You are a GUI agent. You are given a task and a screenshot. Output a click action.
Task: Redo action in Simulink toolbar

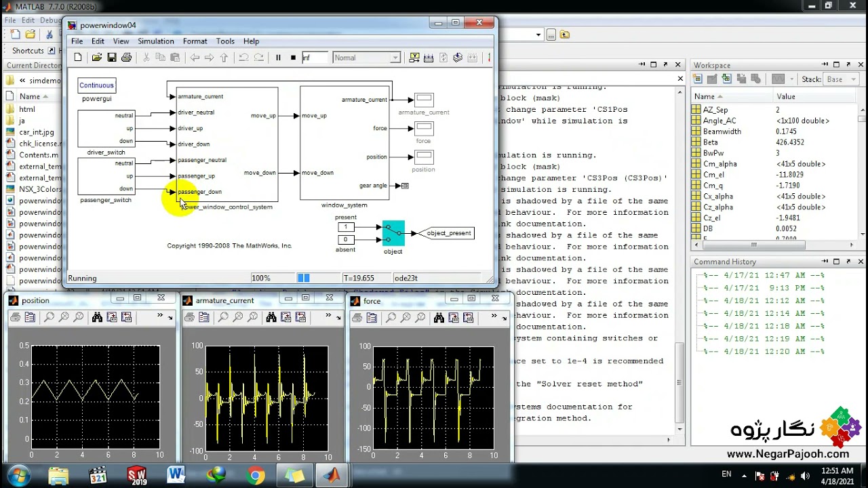point(258,58)
